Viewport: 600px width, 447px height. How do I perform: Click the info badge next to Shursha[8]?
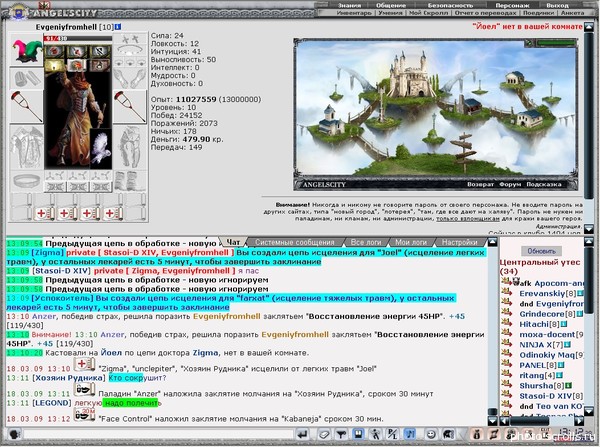[568, 386]
